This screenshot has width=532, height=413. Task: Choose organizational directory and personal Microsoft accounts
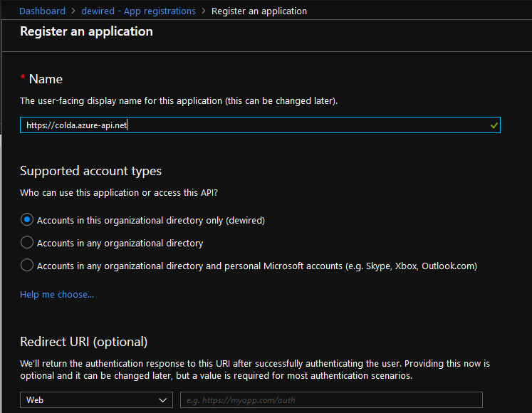pos(27,266)
